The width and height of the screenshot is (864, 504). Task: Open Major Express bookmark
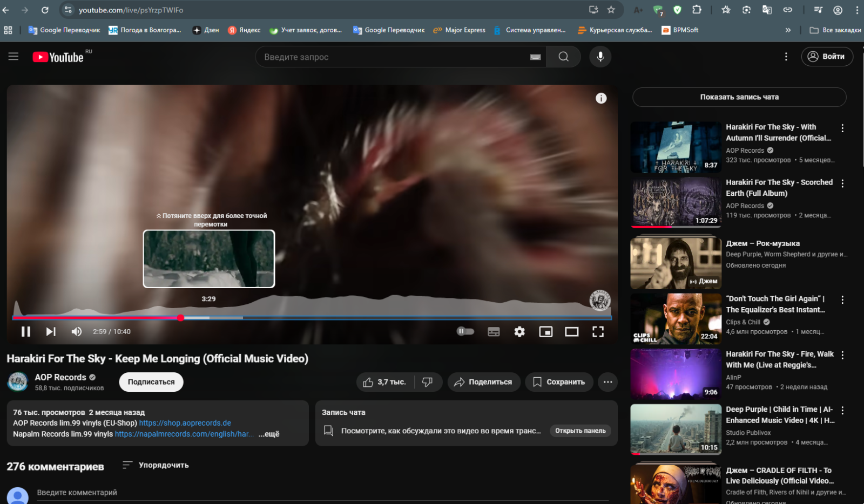460,30
